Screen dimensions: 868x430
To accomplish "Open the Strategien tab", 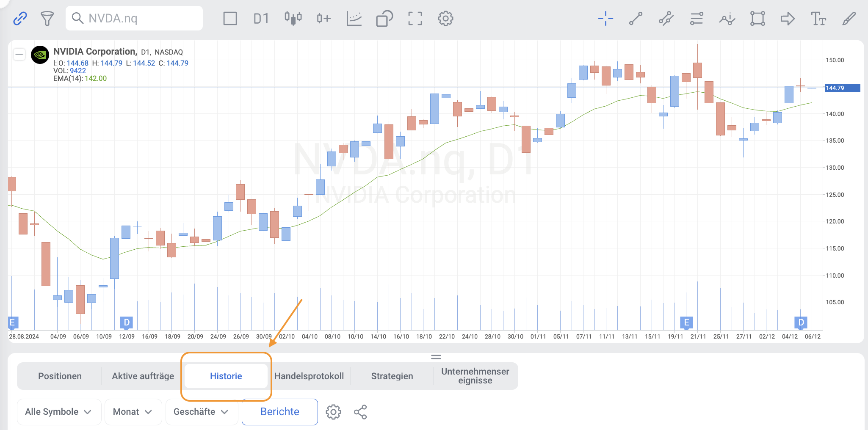I will 392,376.
